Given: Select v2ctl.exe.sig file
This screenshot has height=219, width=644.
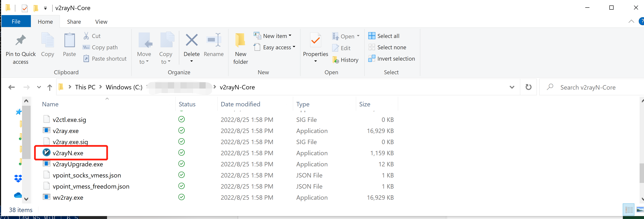Looking at the screenshot, I should click(x=69, y=120).
